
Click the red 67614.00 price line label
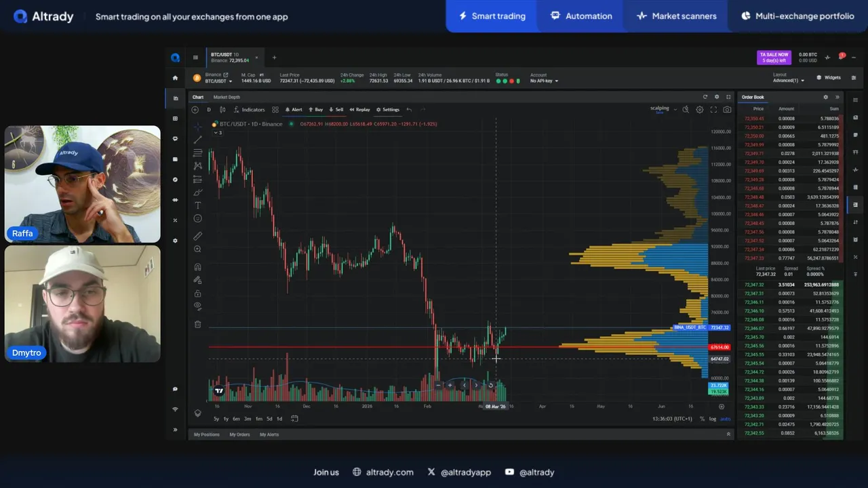(719, 347)
